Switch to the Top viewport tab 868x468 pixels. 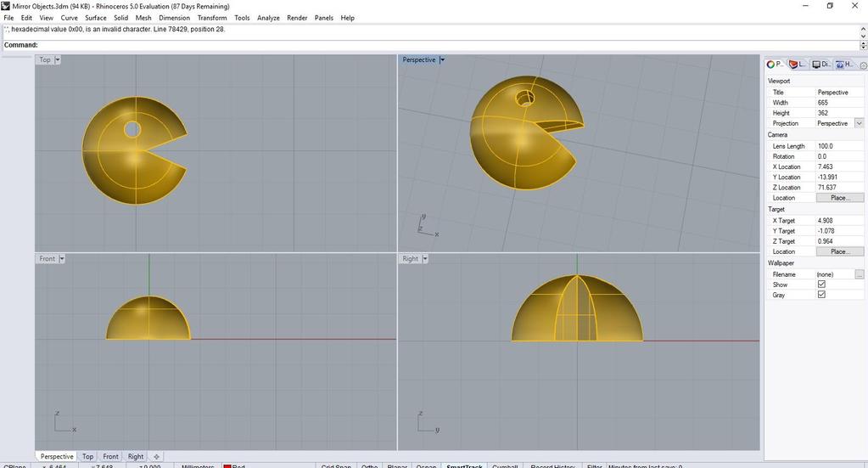pyautogui.click(x=87, y=456)
